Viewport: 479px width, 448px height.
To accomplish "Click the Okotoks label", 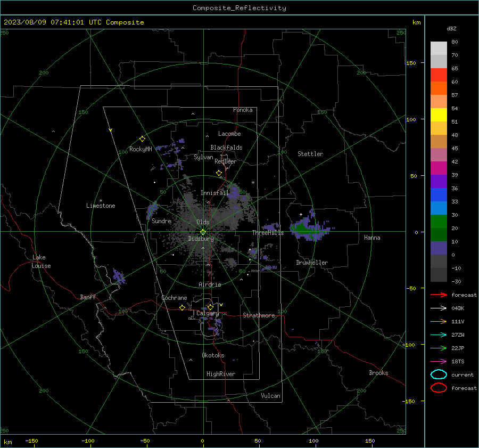I will click(213, 355).
